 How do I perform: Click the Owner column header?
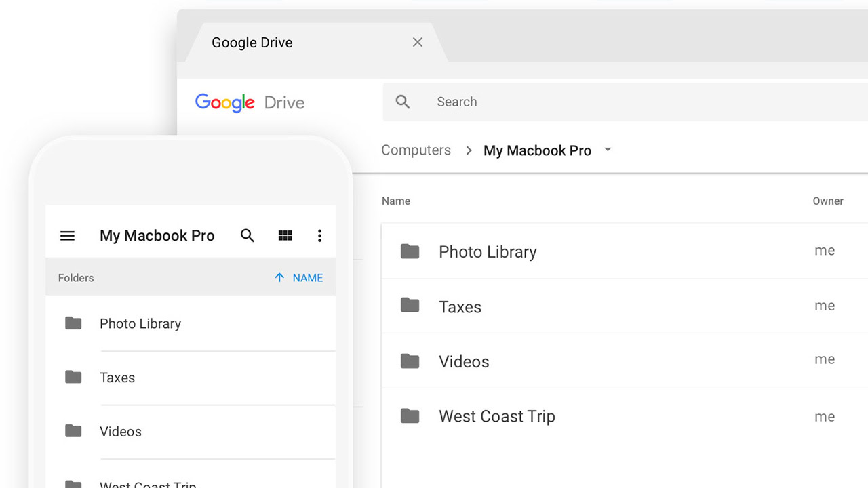tap(828, 201)
